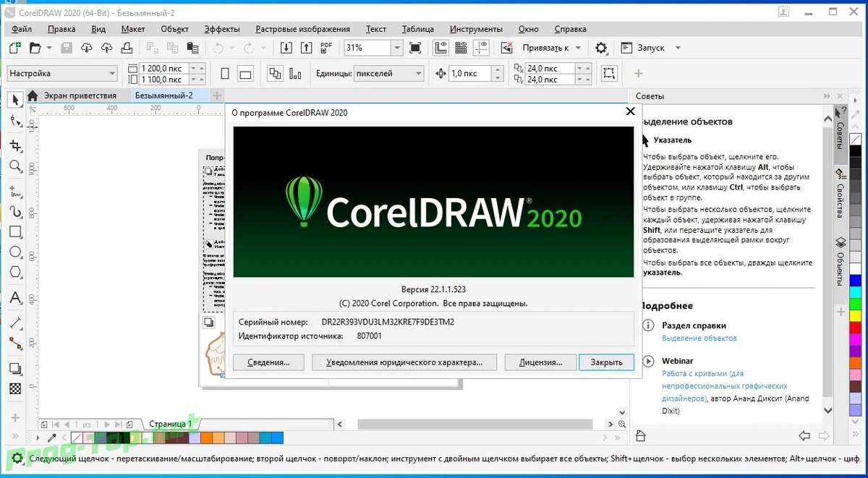Create a new document from the toolbar
The width and height of the screenshot is (868, 478).
pos(15,48)
